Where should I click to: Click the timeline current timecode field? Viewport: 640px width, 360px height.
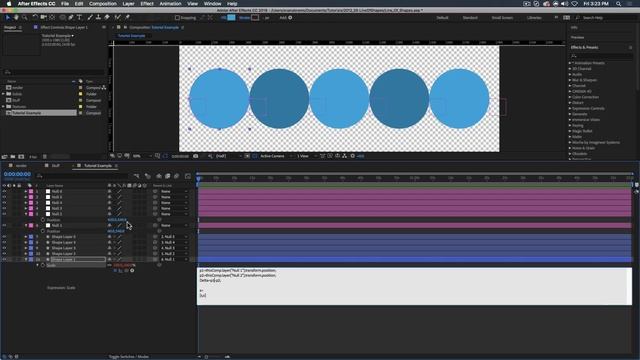pyautogui.click(x=17, y=174)
